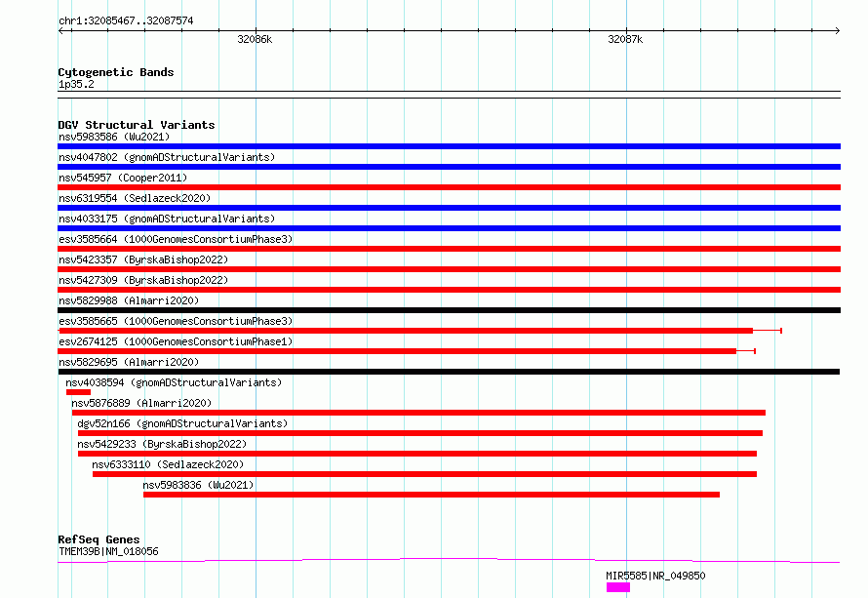868x598 pixels.
Task: Click the red bar under nsv5876889
Action: click(x=418, y=413)
